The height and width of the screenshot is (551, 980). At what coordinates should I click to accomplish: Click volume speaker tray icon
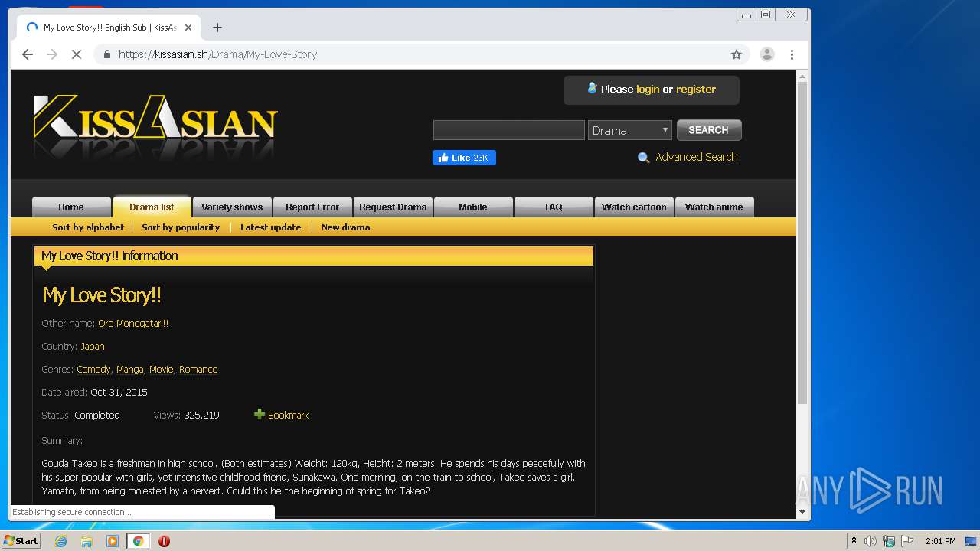pos(871,541)
